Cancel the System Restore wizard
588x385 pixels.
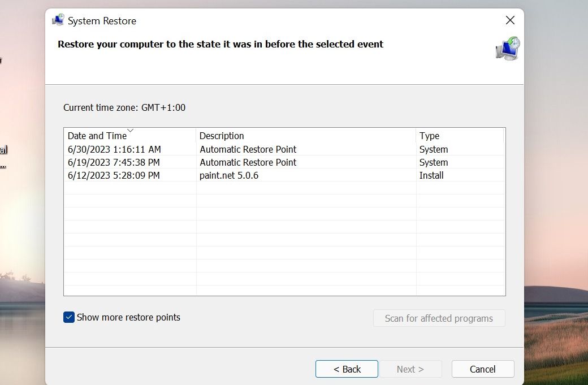(x=483, y=369)
